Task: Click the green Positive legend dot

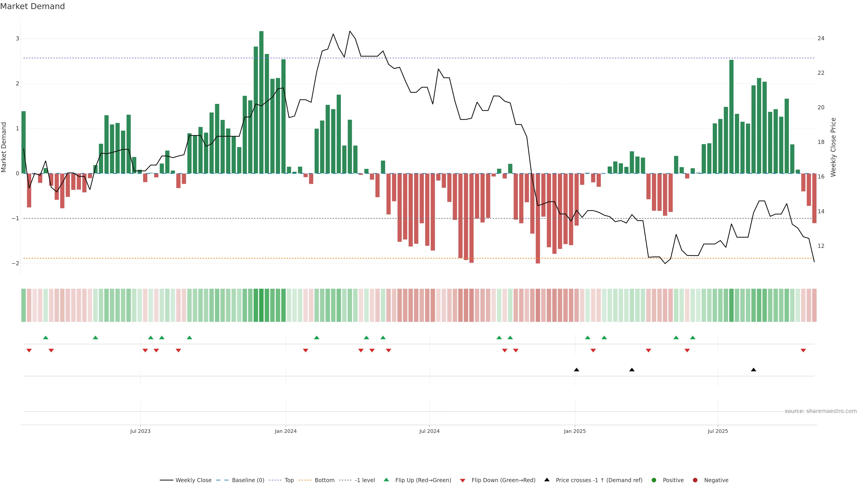Action: [654, 480]
